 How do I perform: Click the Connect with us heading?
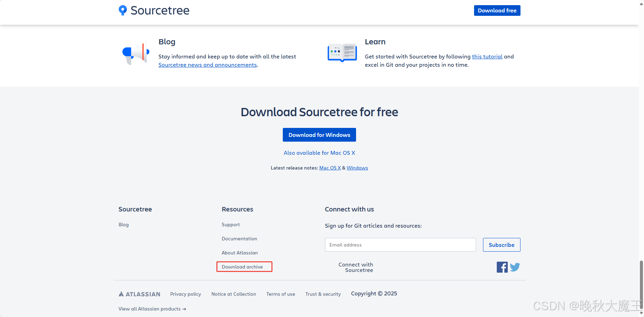tap(349, 209)
